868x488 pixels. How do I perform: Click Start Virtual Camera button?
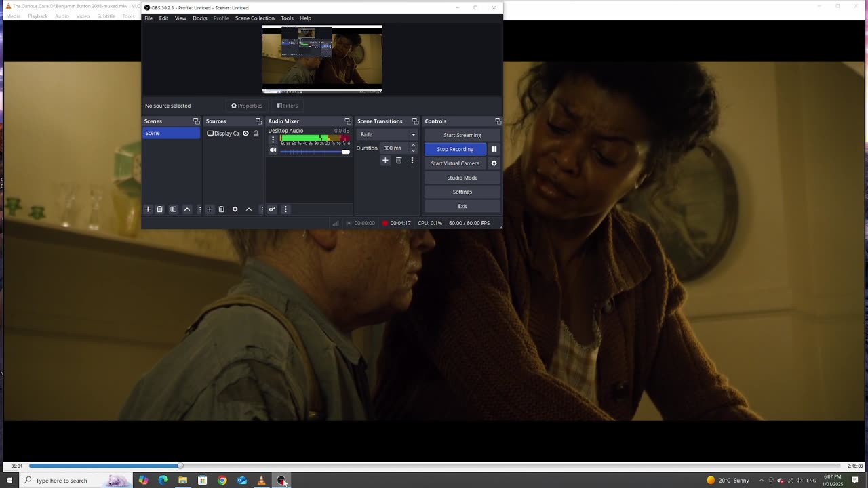click(x=455, y=163)
